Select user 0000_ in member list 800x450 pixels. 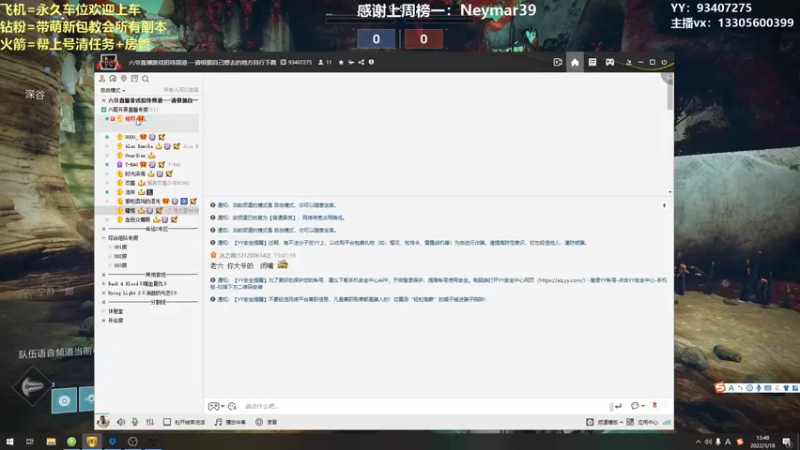pos(131,137)
